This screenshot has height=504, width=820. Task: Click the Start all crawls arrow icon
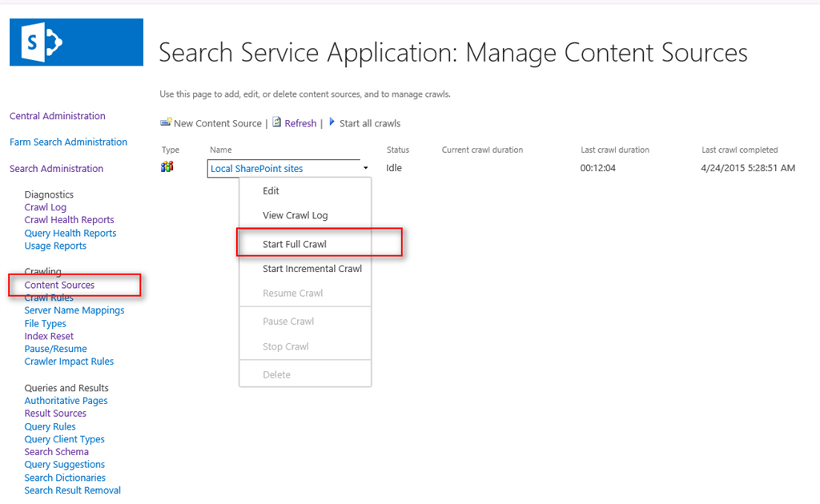[x=332, y=122]
